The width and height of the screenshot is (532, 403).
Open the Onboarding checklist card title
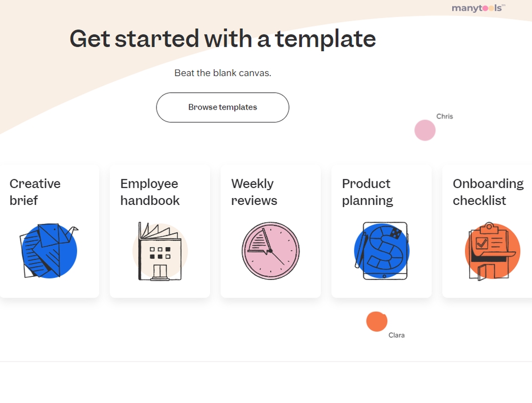(488, 192)
